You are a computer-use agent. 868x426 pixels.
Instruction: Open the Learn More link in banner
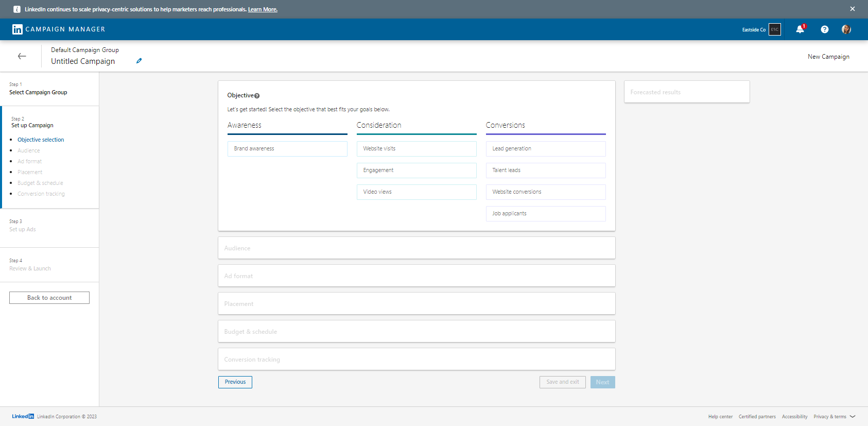[x=263, y=9]
